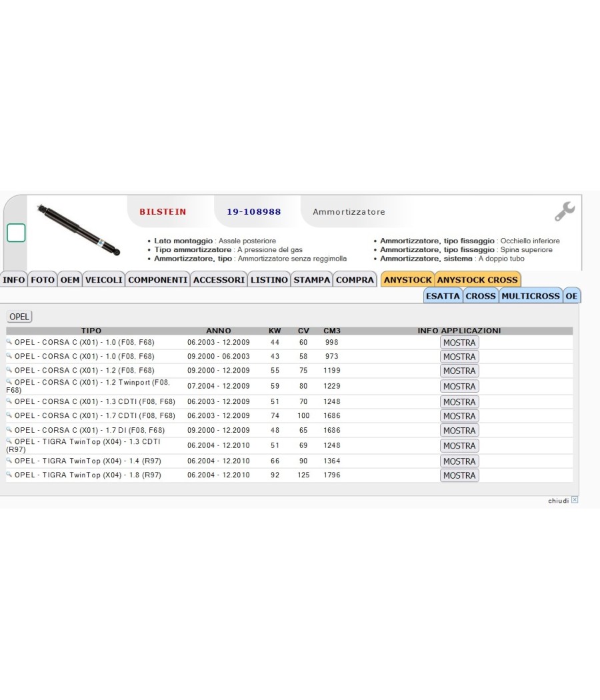
Task: Click the chiudi link
Action: click(x=558, y=501)
